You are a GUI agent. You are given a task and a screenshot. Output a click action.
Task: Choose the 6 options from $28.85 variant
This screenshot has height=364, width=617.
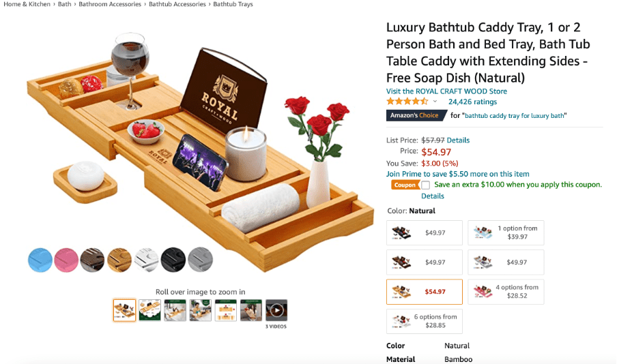click(425, 321)
